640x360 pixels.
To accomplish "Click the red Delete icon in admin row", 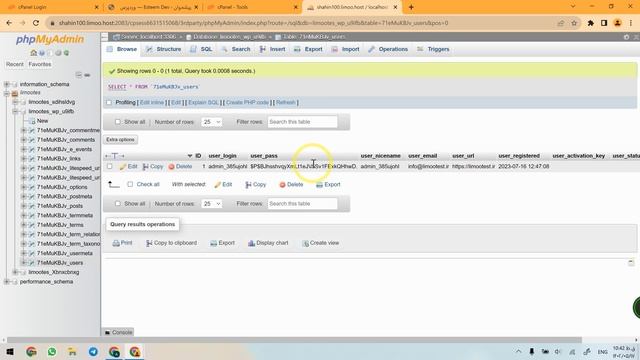I will (171, 167).
